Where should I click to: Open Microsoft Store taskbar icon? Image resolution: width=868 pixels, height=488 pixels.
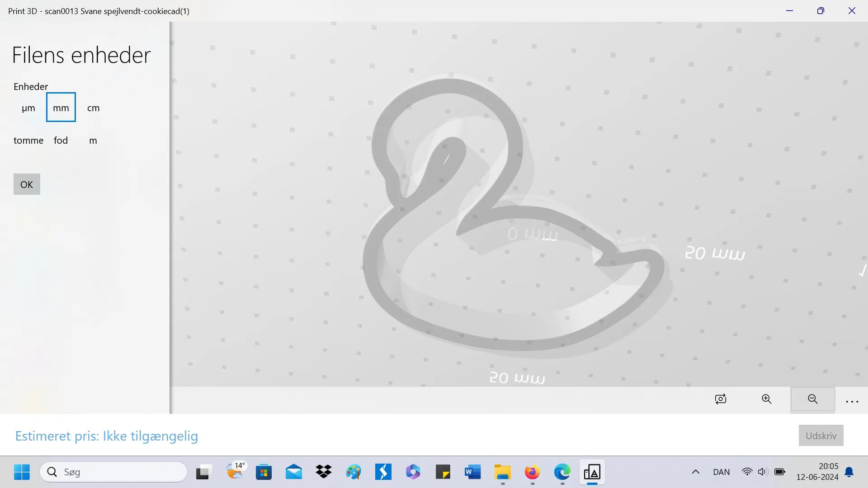point(264,472)
